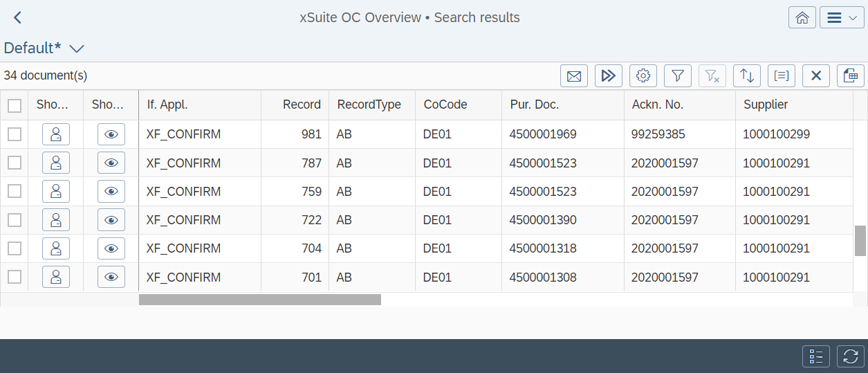The width and height of the screenshot is (868, 373).
Task: Click the Supplier column header
Action: pyautogui.click(x=766, y=105)
